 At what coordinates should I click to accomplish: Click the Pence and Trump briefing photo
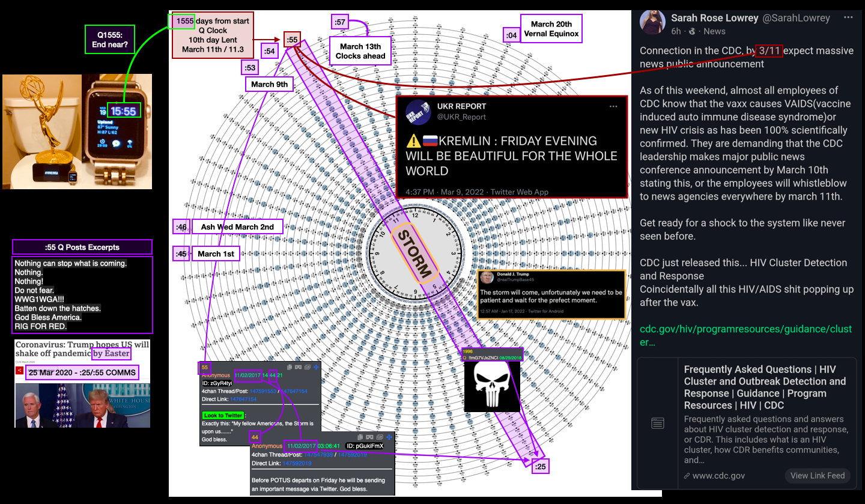[x=82, y=405]
